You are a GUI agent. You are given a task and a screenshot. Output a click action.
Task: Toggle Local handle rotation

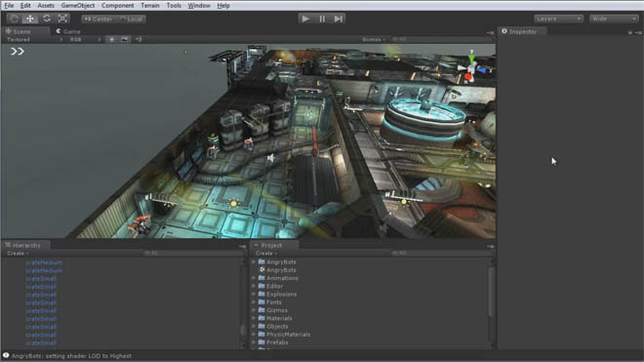point(131,19)
